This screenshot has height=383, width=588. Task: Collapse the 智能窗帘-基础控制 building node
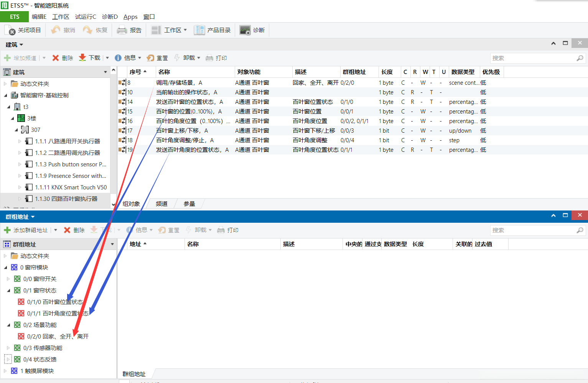click(5, 95)
